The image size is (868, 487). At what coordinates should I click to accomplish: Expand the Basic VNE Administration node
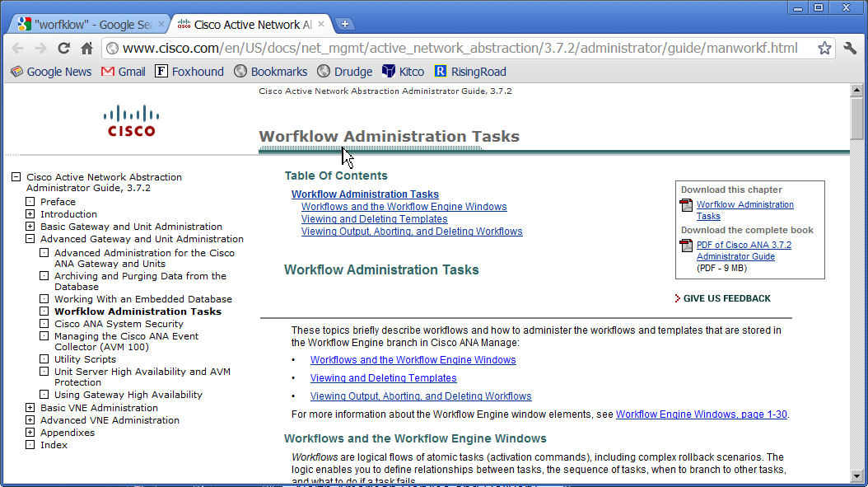[30, 407]
